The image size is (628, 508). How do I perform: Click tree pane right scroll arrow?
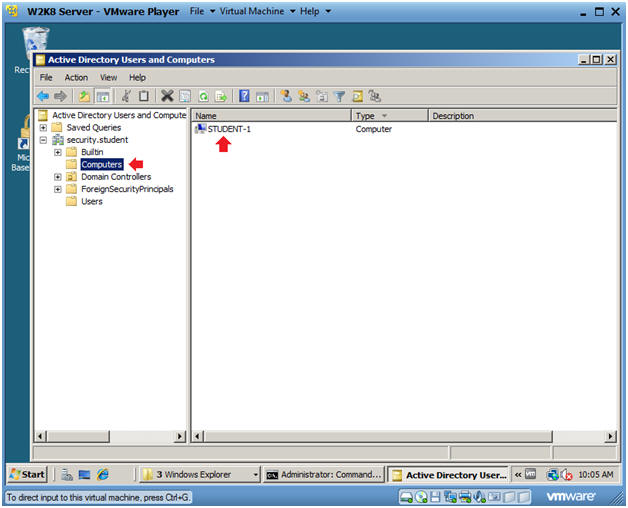tap(179, 436)
